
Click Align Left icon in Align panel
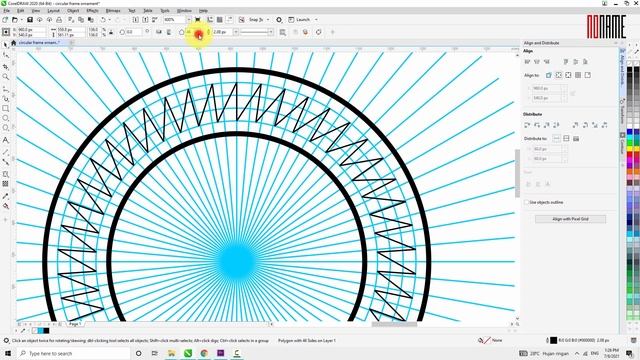pyautogui.click(x=527, y=62)
